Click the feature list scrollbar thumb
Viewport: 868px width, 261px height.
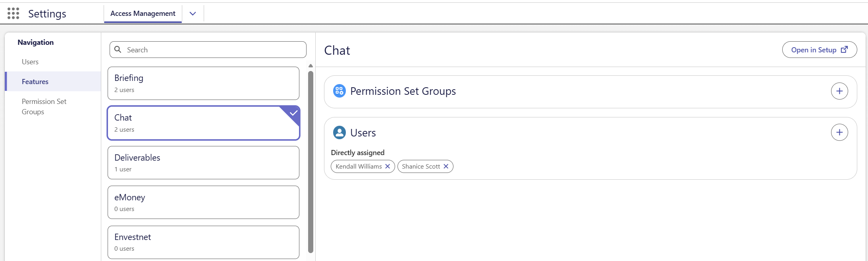click(311, 162)
